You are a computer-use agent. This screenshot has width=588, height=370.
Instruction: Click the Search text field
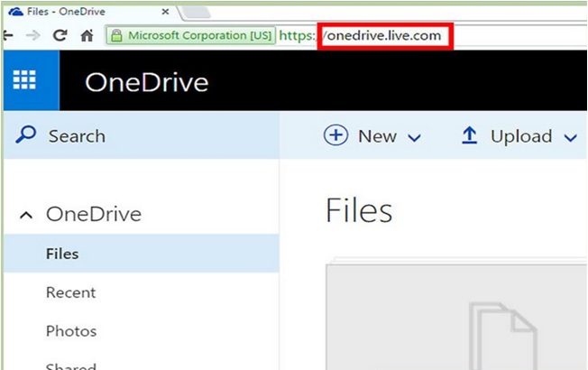pos(142,135)
